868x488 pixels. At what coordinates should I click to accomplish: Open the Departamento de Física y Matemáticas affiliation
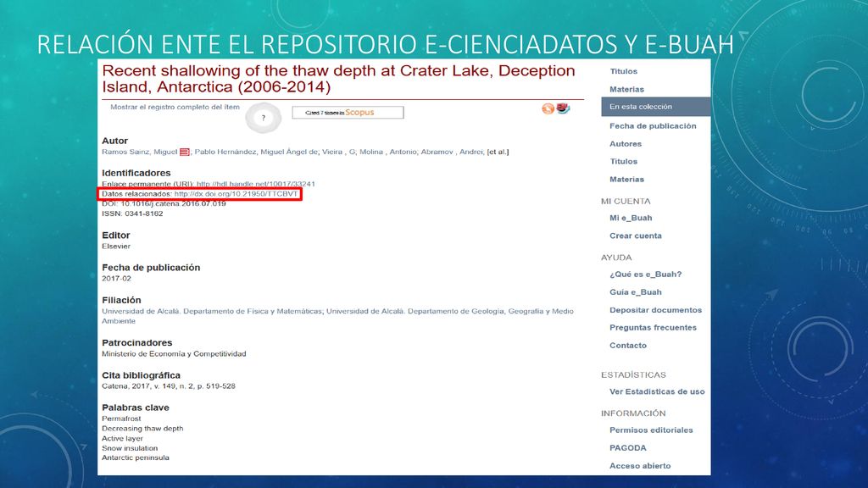pyautogui.click(x=212, y=311)
